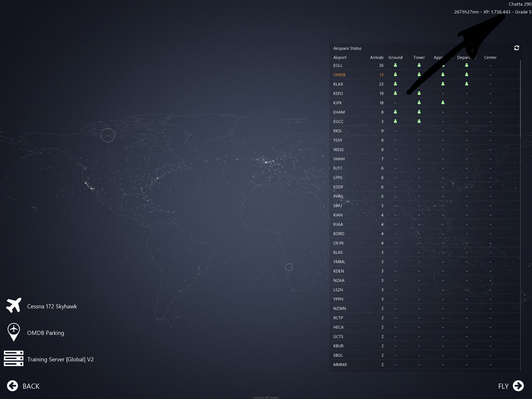Open Training Server [Global] V2 selection

click(x=60, y=359)
